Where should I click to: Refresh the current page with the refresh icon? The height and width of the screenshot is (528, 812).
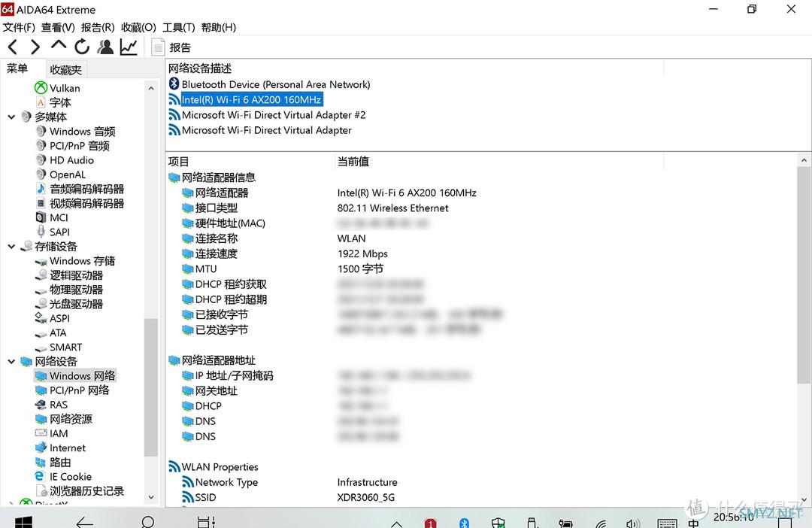coord(82,47)
